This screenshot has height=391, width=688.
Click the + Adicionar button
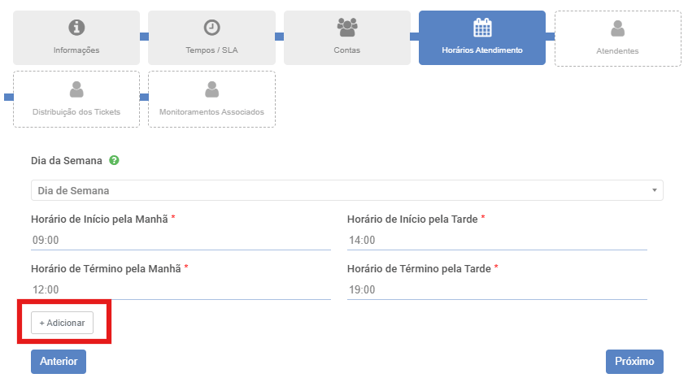(x=62, y=323)
